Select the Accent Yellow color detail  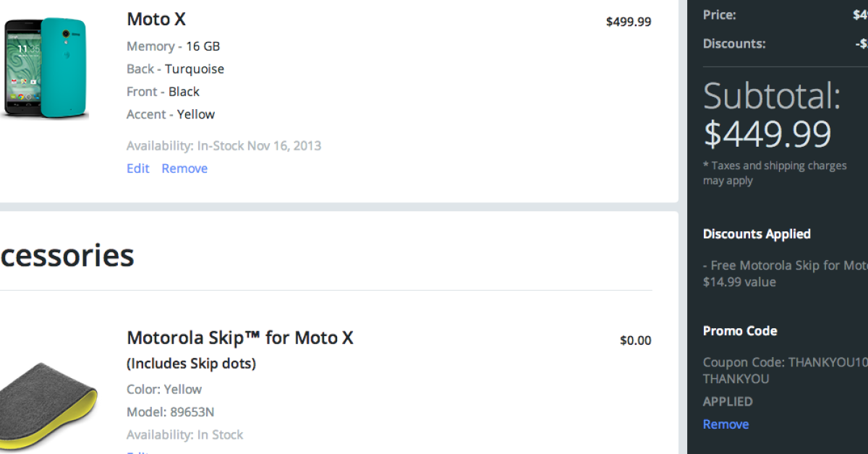(x=171, y=114)
